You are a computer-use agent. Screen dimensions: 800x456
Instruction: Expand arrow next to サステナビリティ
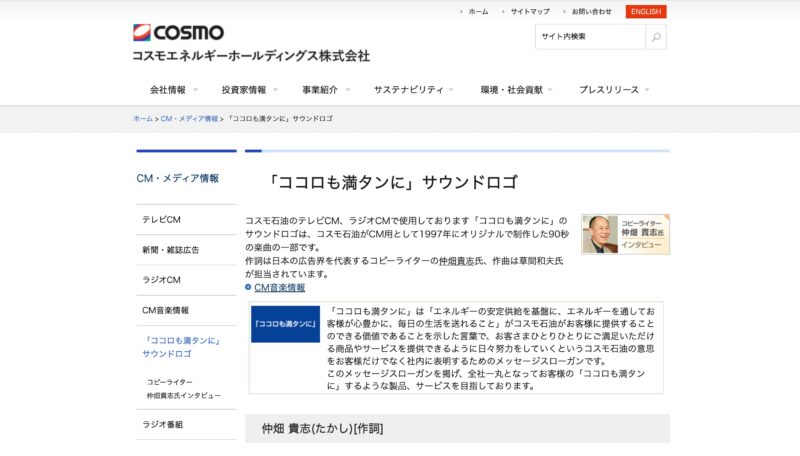[x=451, y=90]
